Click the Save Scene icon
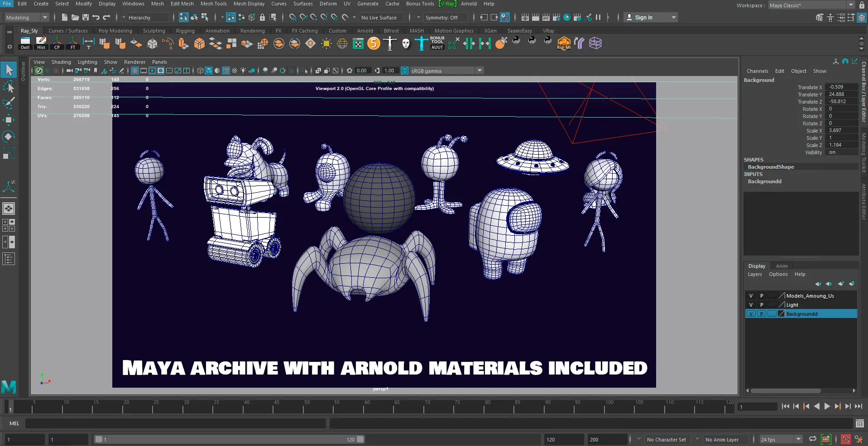The image size is (868, 446). pos(85,18)
